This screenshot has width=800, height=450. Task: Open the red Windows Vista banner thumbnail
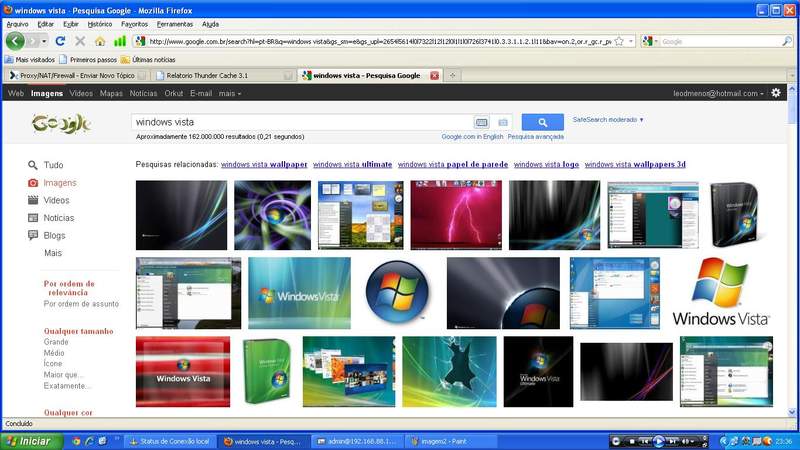pos(183,371)
